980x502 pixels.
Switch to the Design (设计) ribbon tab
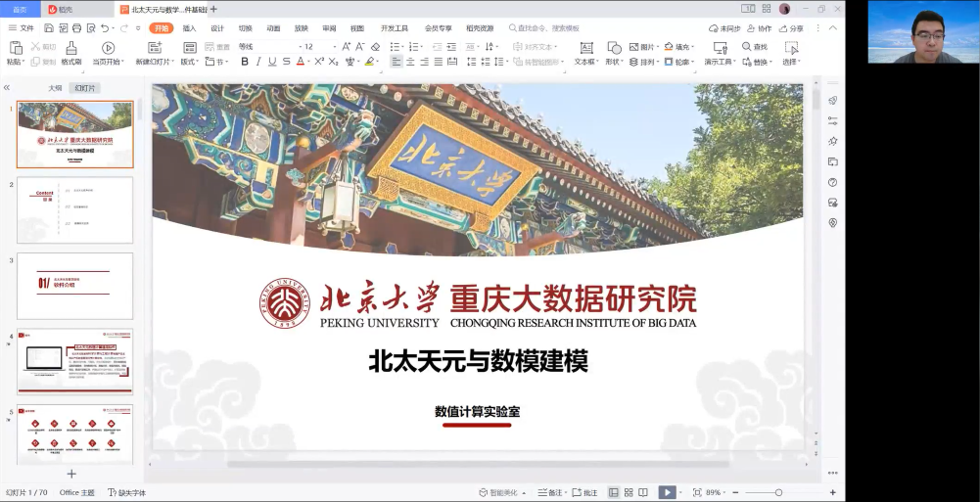click(217, 28)
